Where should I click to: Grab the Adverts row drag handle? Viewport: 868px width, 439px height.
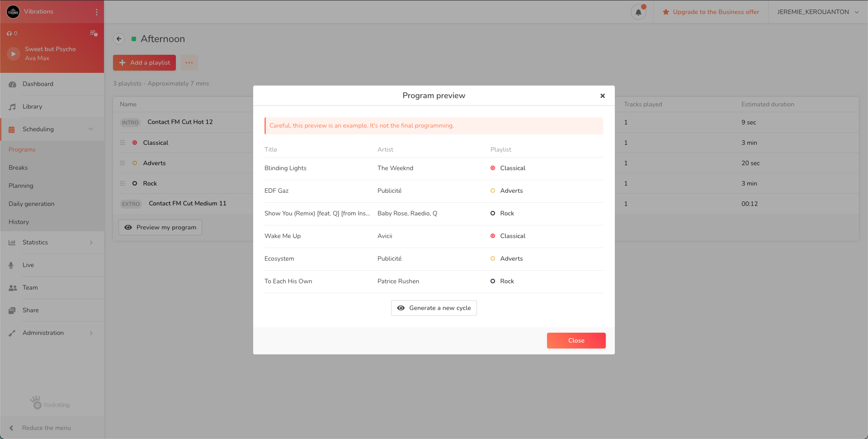coord(123,163)
